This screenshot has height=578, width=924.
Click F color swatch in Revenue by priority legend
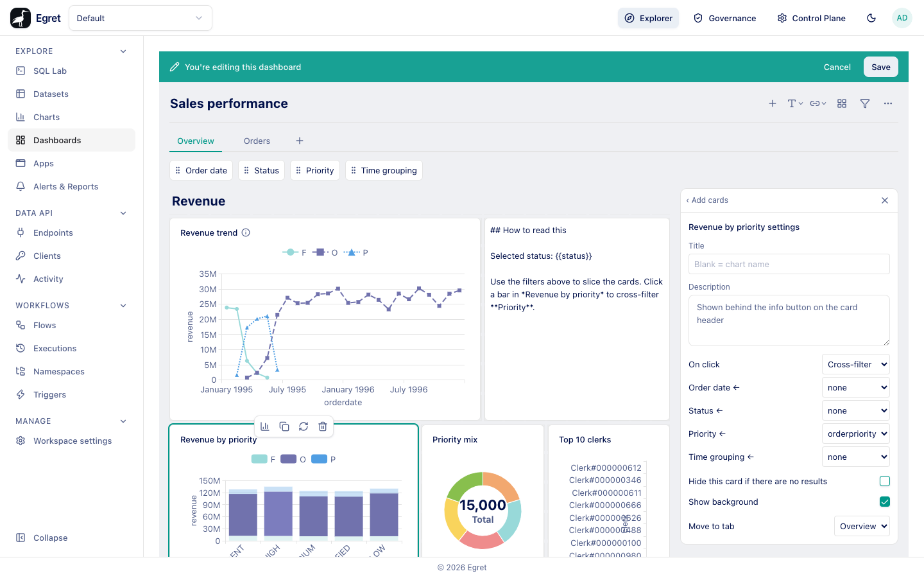pyautogui.click(x=259, y=459)
